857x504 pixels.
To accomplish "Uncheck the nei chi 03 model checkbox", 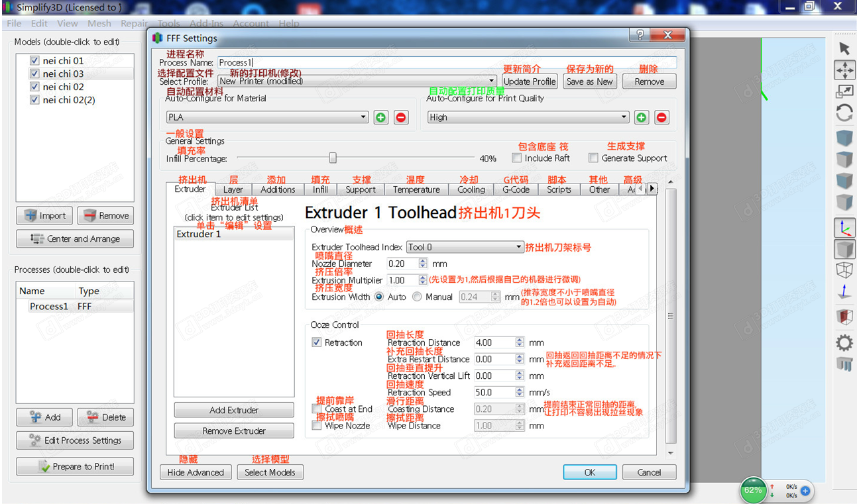I will click(x=34, y=74).
